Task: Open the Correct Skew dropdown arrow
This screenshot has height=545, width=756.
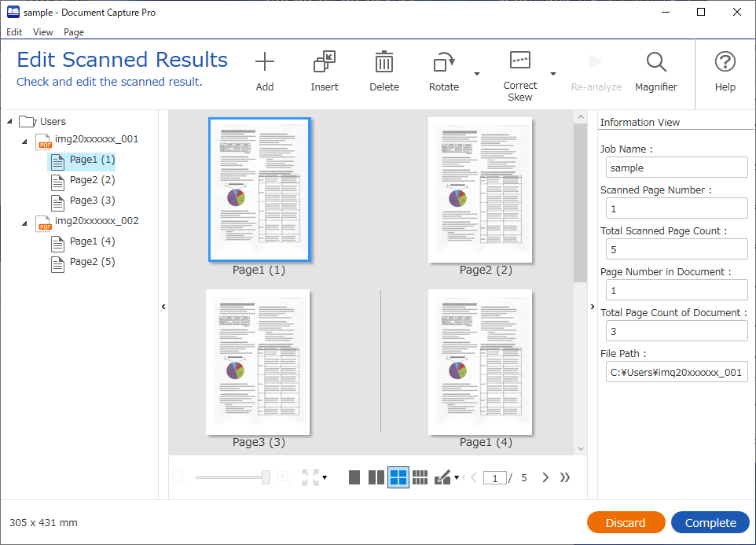Action: tap(553, 74)
